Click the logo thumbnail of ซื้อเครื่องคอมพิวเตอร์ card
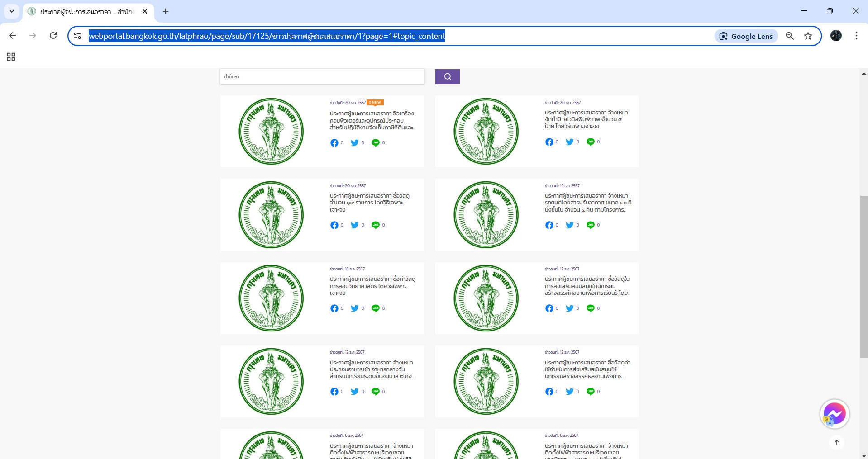Image resolution: width=868 pixels, height=459 pixels. point(271,131)
